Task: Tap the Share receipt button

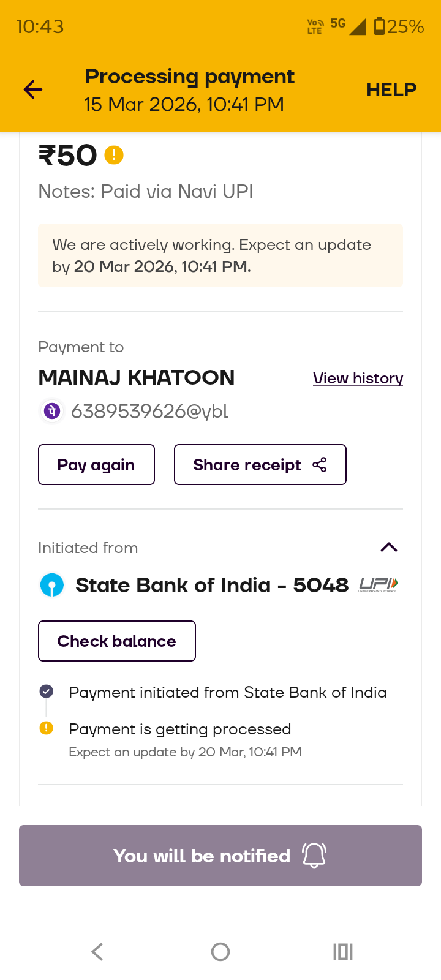Action: pos(260,465)
